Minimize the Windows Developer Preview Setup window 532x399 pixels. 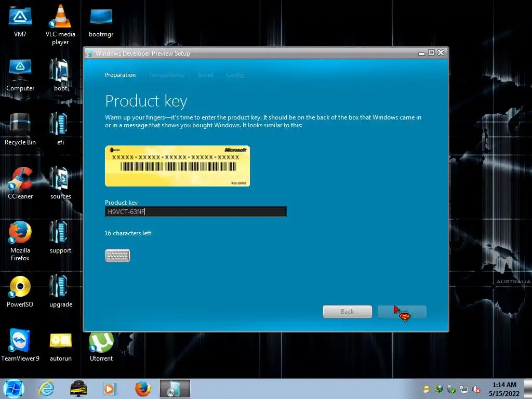pos(421,54)
